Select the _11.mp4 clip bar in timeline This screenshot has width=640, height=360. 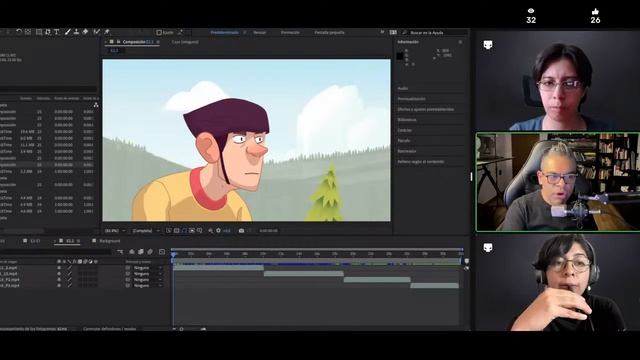tap(303, 274)
